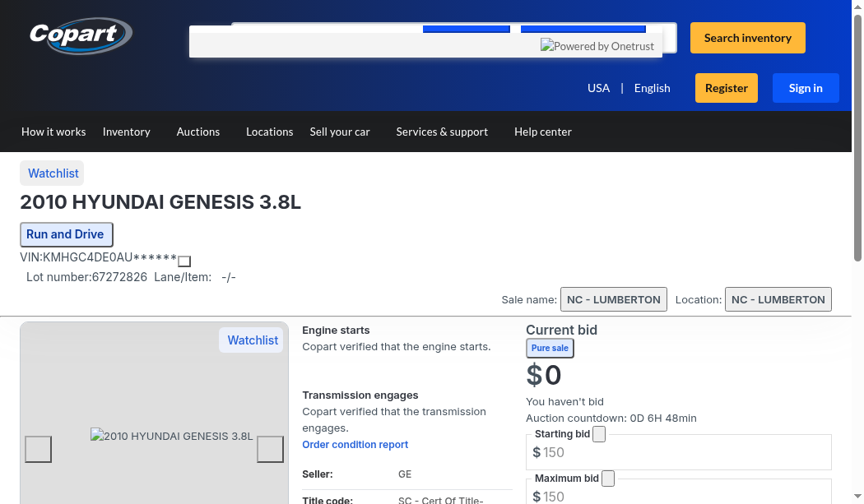864x504 pixels.
Task: Open the Inventory menu
Action: click(126, 132)
